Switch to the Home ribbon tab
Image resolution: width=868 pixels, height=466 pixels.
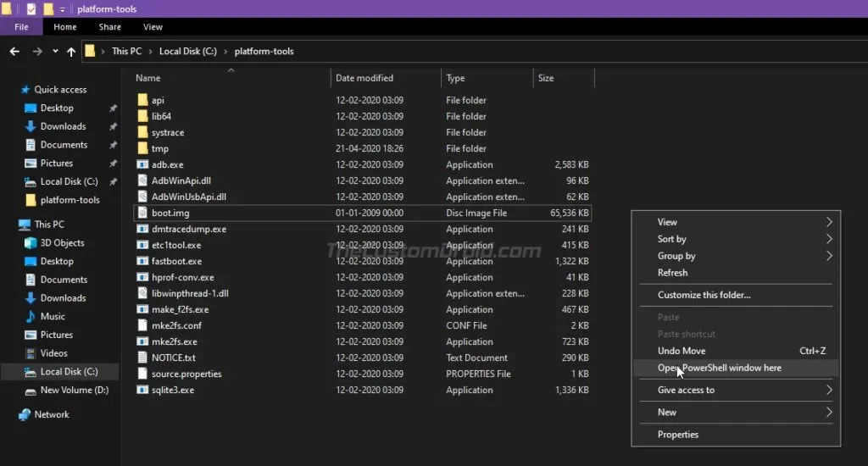pos(64,26)
